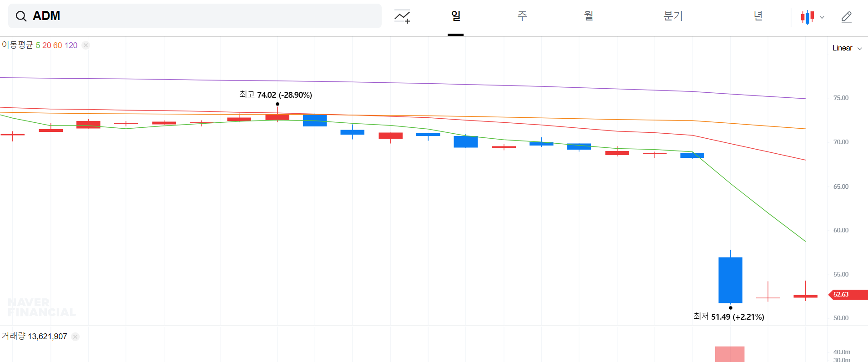Click the large blue gap-down candle
This screenshot has height=362, width=868.
coord(730,280)
